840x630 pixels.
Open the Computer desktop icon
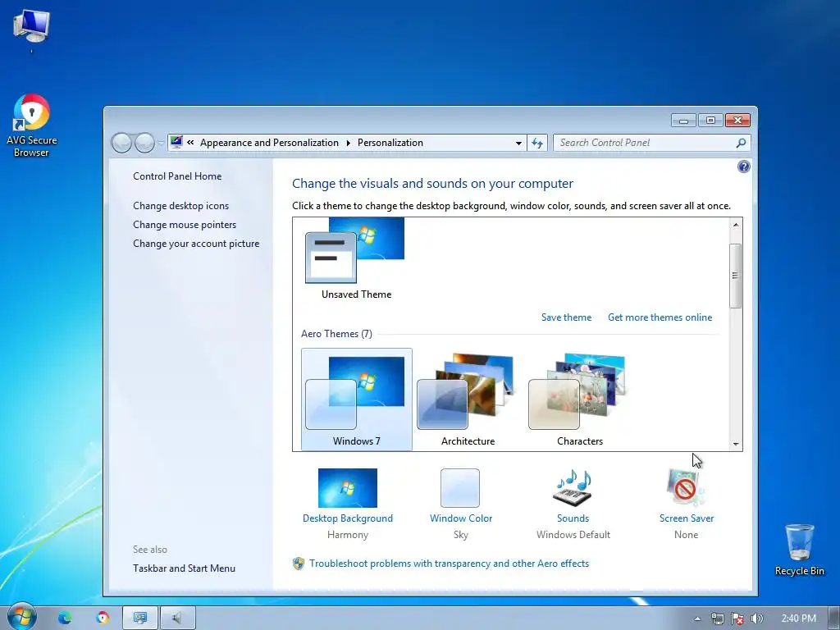coord(31,27)
